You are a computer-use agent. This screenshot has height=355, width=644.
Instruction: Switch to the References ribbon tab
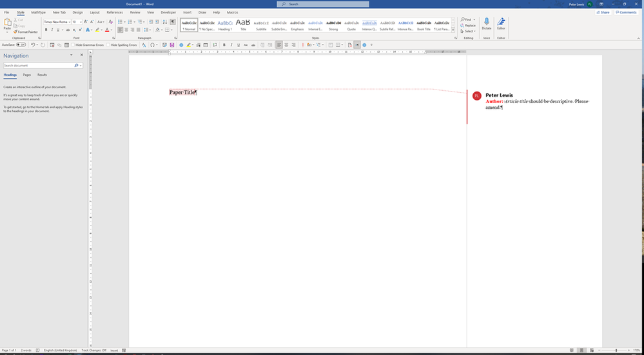tap(115, 12)
